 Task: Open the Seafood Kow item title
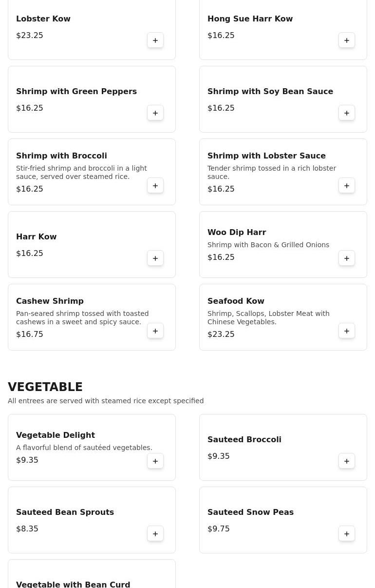click(236, 301)
